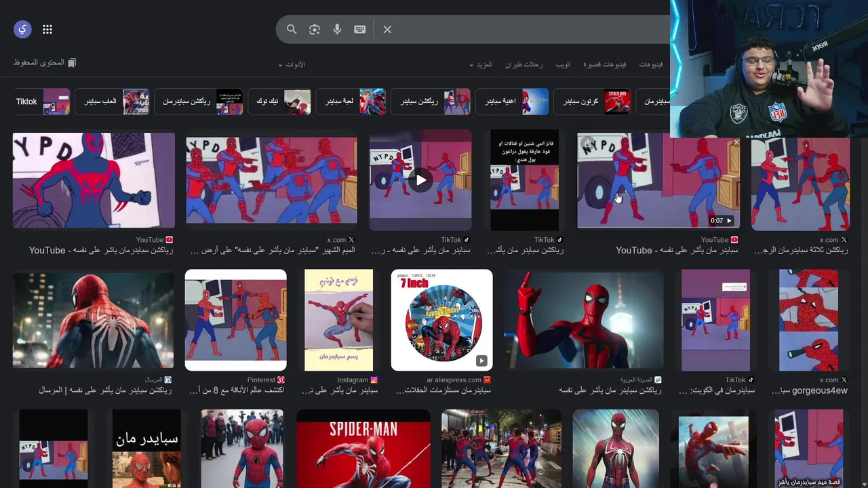
Task: Click the المدونة العربية source favicon
Action: 658,380
